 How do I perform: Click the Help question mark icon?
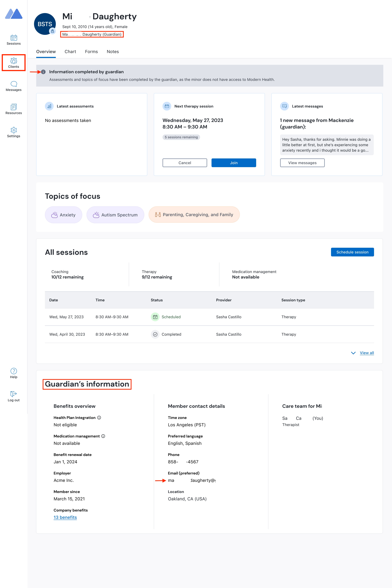pyautogui.click(x=13, y=371)
